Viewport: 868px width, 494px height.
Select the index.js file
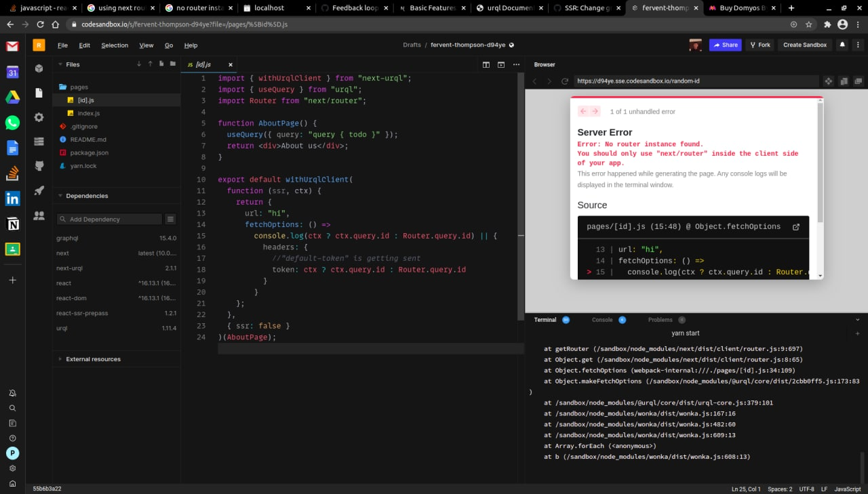tap(88, 113)
